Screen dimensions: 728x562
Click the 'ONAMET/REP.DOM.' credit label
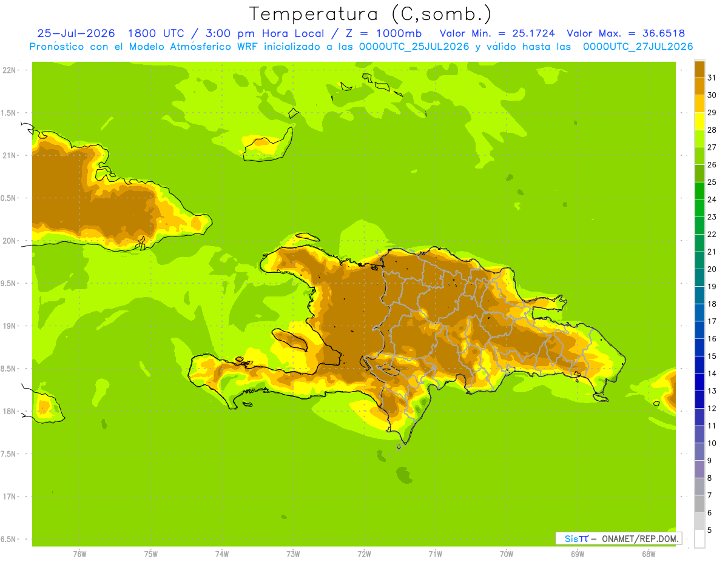tap(640, 538)
